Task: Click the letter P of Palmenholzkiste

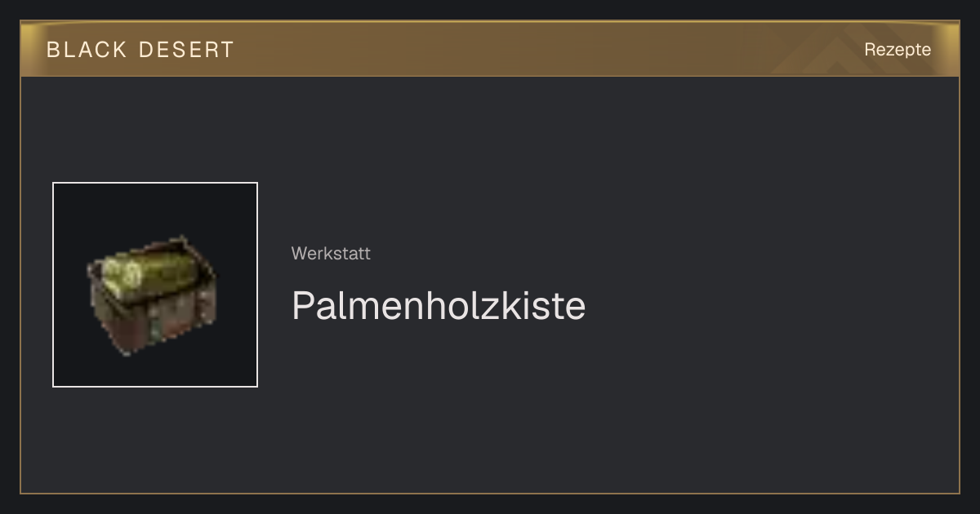Action: [303, 306]
